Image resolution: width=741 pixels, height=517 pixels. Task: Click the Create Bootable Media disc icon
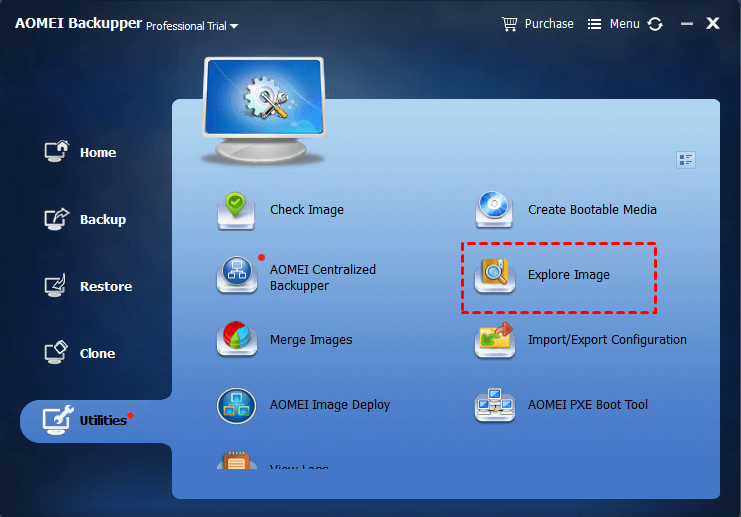pyautogui.click(x=494, y=209)
